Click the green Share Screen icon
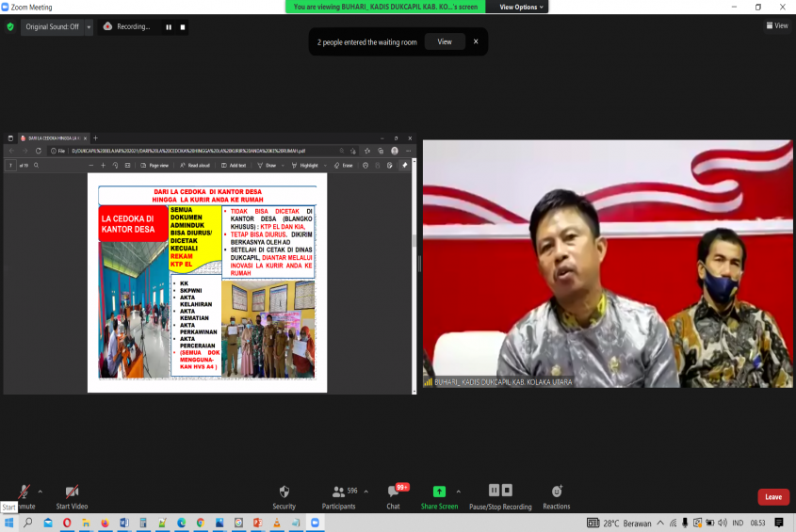Image resolution: width=796 pixels, height=532 pixels. [x=439, y=492]
